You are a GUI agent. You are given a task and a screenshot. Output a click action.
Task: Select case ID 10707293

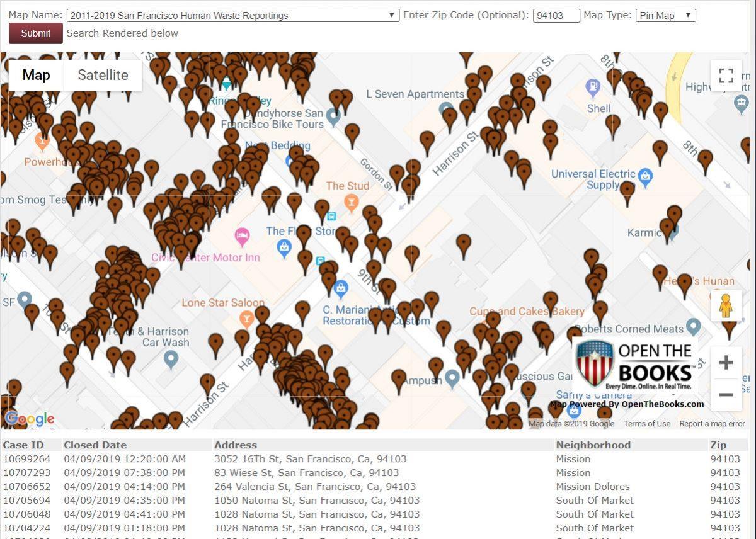click(26, 473)
